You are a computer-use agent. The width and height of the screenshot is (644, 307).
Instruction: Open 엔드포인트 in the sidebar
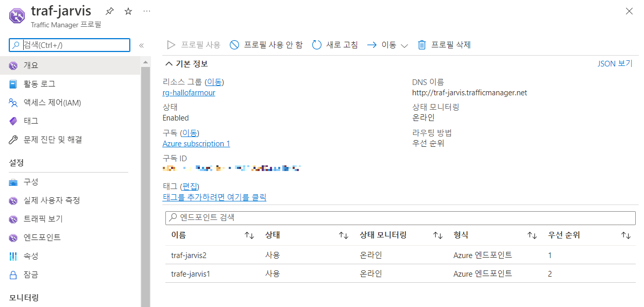coord(70,237)
